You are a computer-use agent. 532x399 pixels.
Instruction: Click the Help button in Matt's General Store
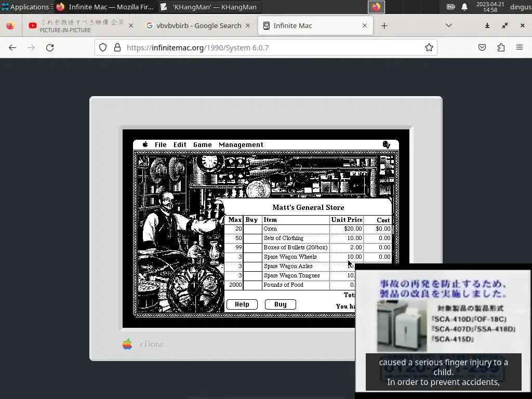click(242, 304)
